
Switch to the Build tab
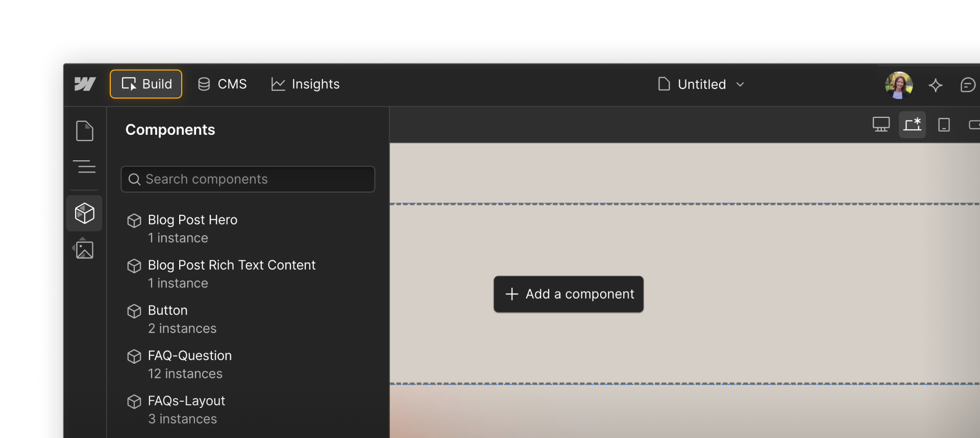[x=145, y=84]
